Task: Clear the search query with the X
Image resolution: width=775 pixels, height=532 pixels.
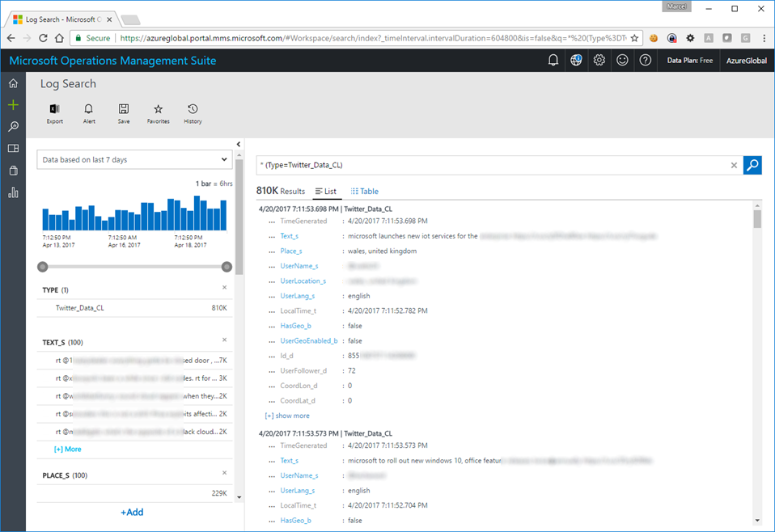Action: click(x=734, y=166)
